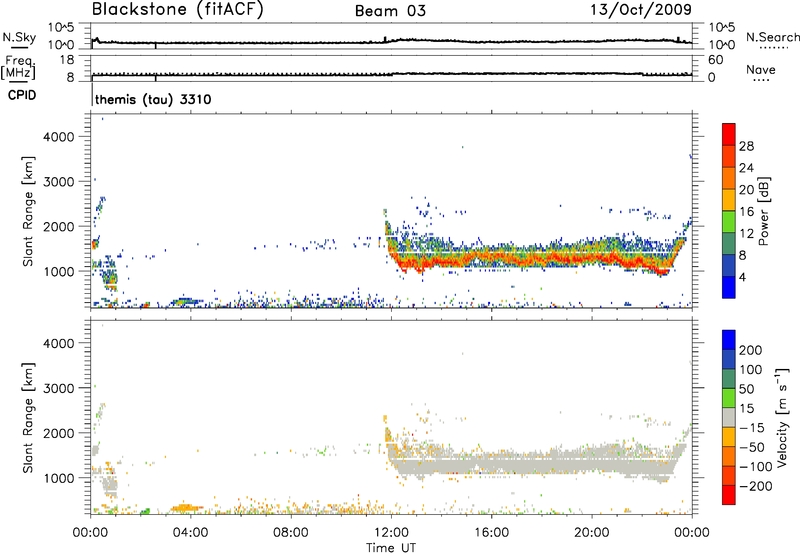Click the orange velocity patch near 04:00

(186, 508)
